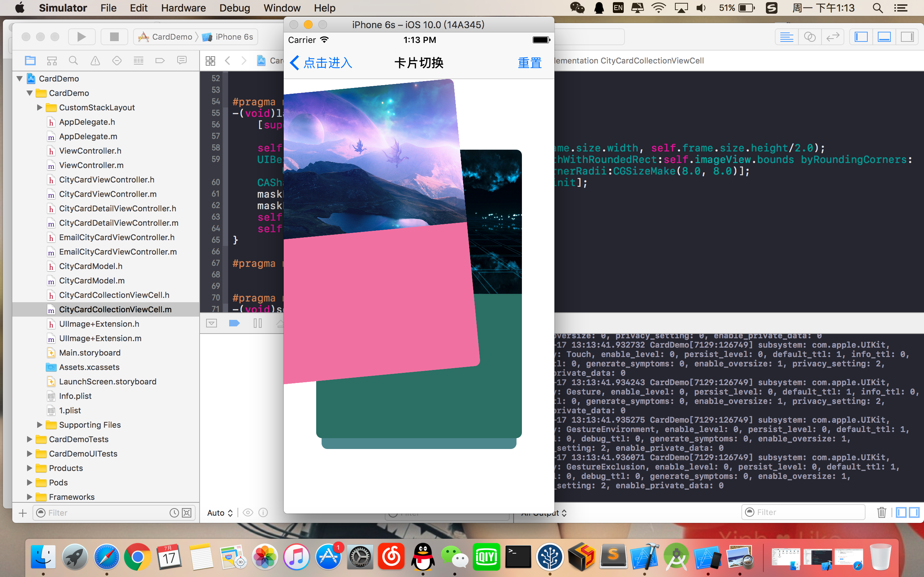Open the Find navigator magnifier icon
The width and height of the screenshot is (924, 577).
(73, 60)
